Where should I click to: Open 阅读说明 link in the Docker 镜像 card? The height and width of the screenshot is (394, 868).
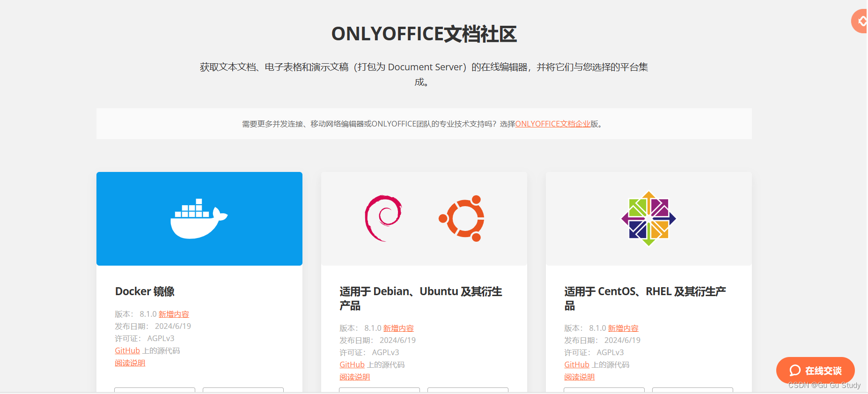pyautogui.click(x=130, y=363)
